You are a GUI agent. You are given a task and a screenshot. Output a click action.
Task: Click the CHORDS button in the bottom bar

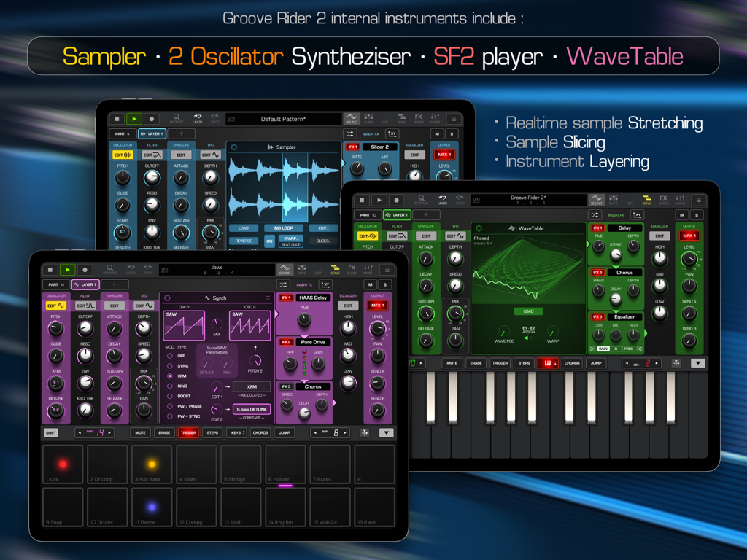click(x=259, y=432)
